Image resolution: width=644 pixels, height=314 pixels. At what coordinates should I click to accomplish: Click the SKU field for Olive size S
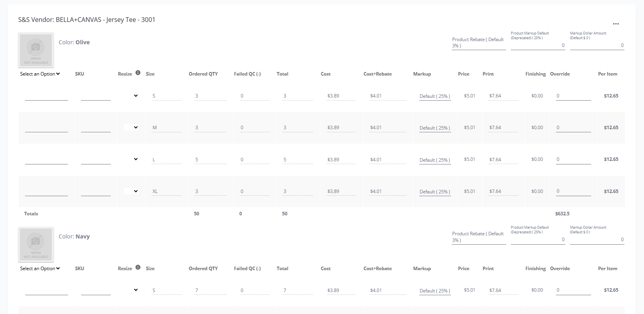[96, 96]
